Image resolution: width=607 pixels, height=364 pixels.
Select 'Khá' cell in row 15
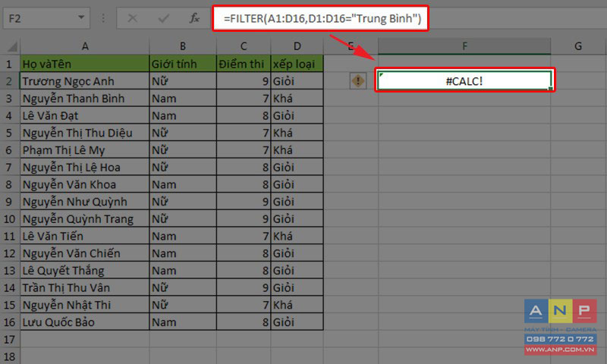pyautogui.click(x=297, y=305)
